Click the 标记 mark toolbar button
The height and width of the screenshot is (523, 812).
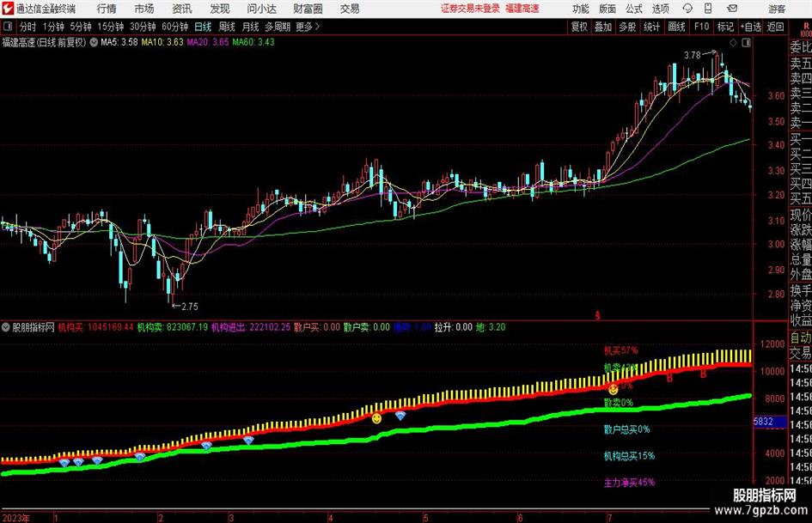725,27
